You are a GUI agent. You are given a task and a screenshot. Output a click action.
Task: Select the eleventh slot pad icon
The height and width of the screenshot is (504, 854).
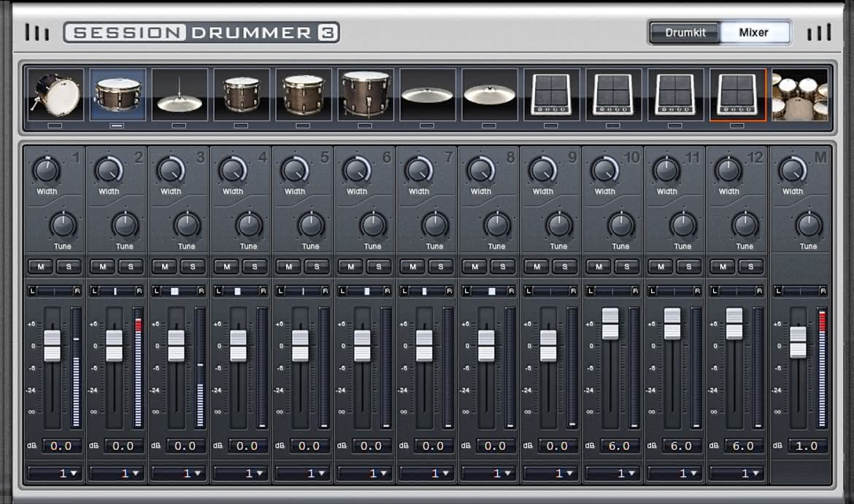[x=676, y=95]
